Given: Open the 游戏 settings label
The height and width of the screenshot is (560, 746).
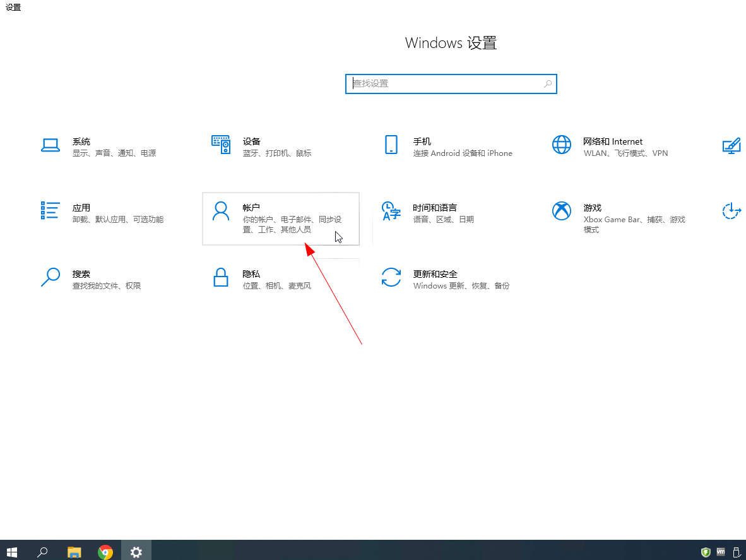Looking at the screenshot, I should point(593,208).
